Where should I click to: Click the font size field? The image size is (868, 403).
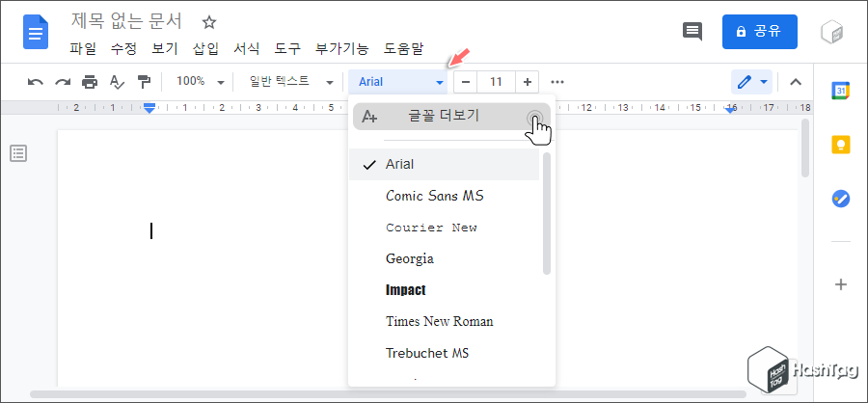click(x=496, y=82)
